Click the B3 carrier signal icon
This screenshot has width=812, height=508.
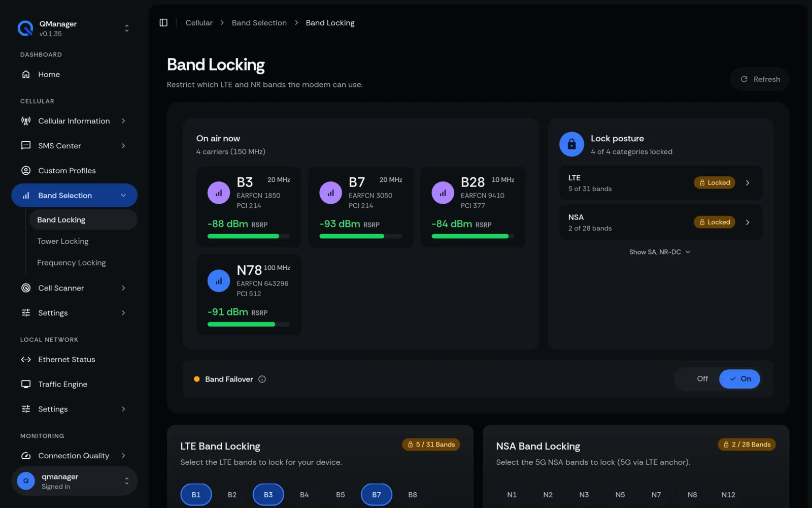point(219,193)
